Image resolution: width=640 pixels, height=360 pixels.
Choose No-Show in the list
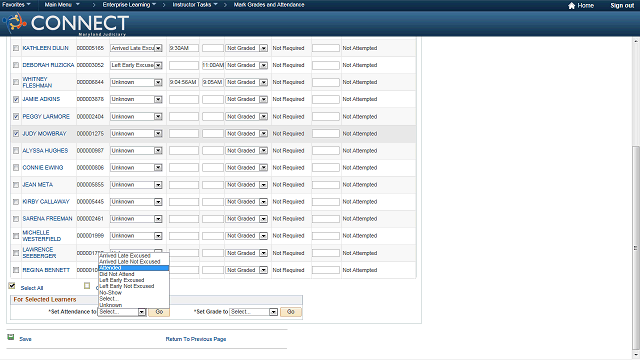pos(133,293)
